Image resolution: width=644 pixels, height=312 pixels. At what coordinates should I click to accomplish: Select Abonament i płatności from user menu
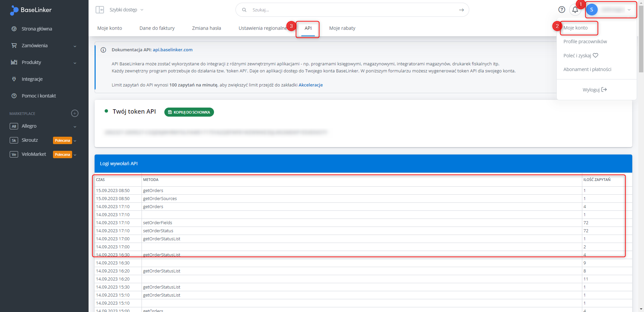(x=587, y=69)
